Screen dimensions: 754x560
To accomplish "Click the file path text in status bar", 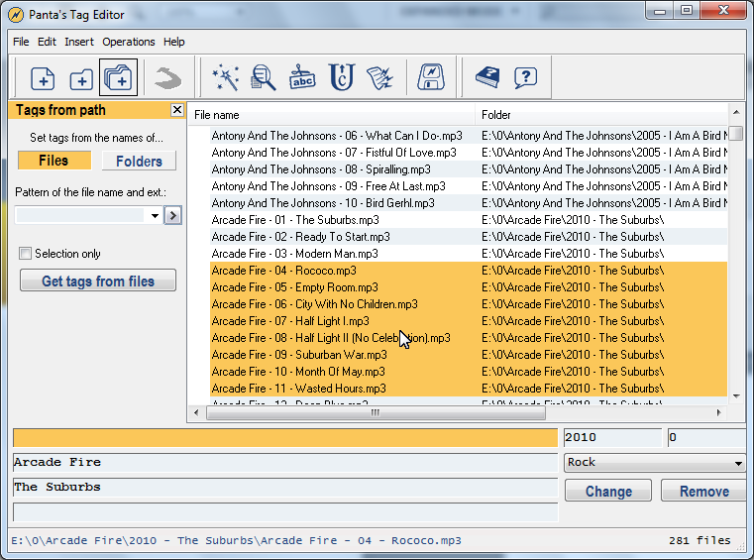I will (236, 540).
